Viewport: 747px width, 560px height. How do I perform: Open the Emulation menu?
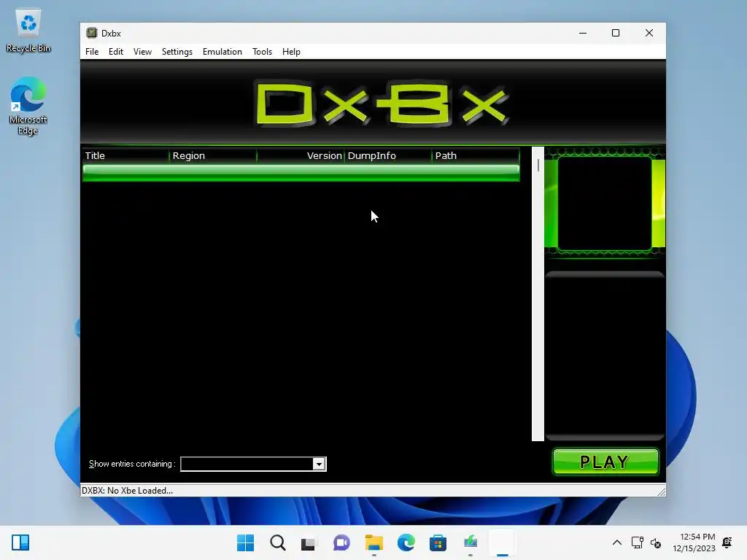[222, 52]
